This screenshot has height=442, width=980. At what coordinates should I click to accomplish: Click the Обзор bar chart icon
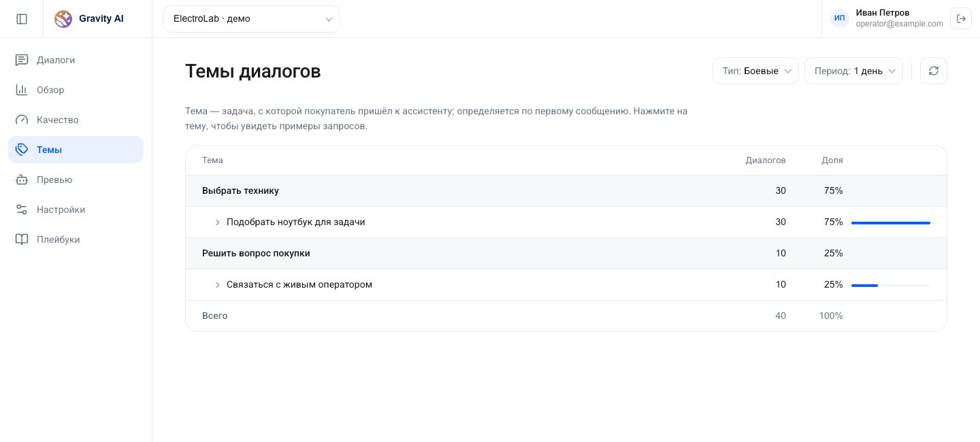pyautogui.click(x=22, y=90)
